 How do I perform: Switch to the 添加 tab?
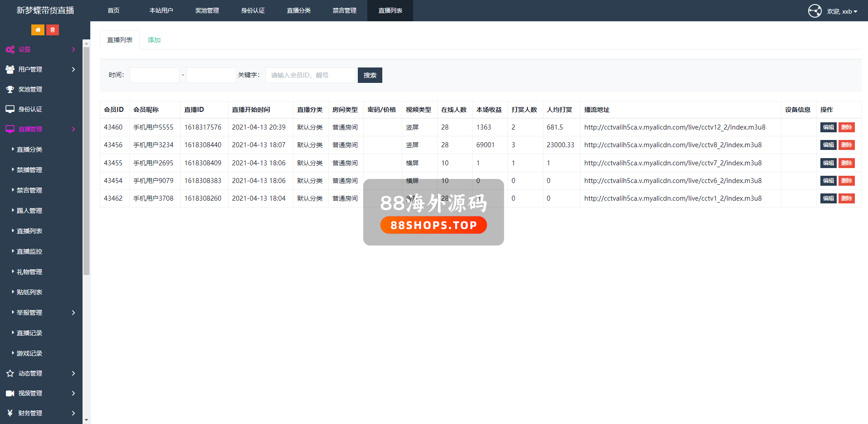(154, 40)
